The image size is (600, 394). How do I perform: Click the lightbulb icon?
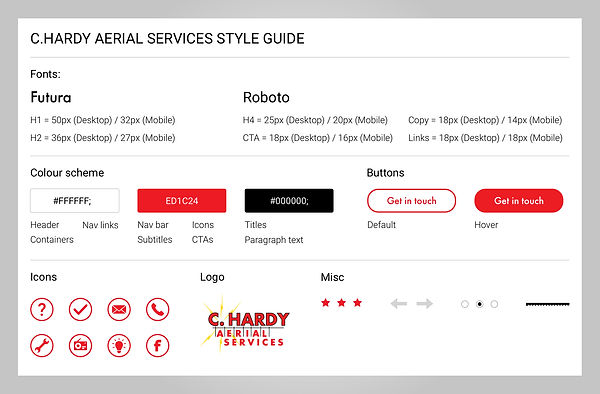coord(119,345)
